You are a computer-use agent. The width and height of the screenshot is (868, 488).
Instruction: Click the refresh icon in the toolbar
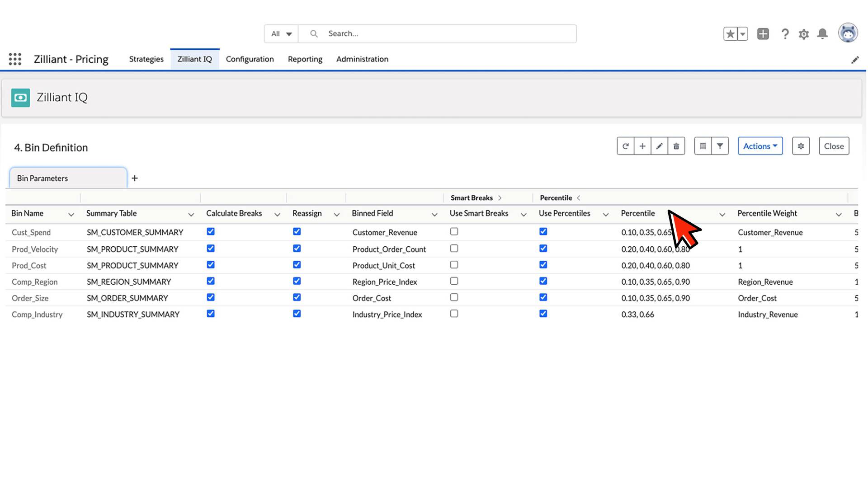[x=625, y=146]
